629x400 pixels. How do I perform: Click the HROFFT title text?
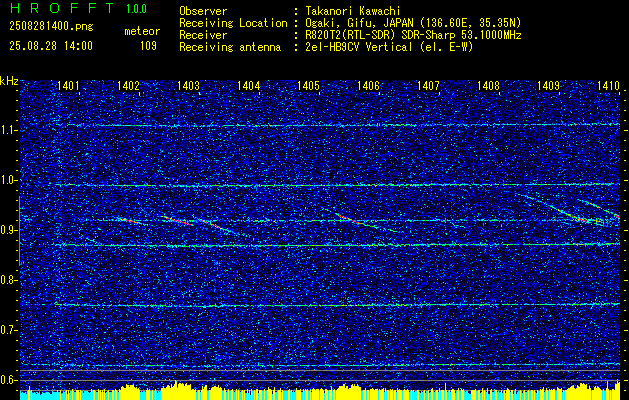pos(63,8)
